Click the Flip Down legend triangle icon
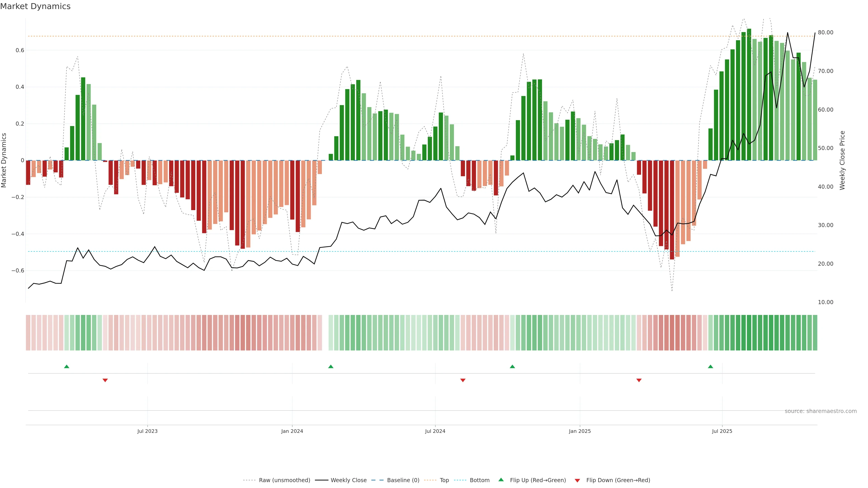868x488 pixels. pyautogui.click(x=577, y=480)
